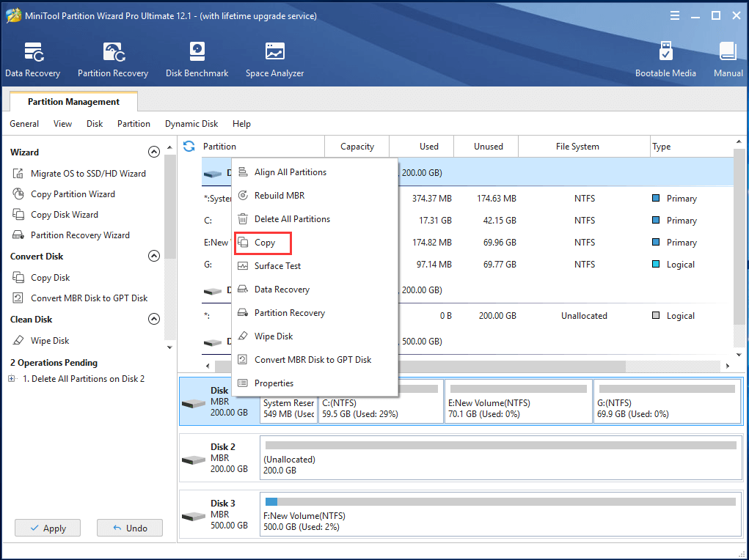The width and height of the screenshot is (749, 560).
Task: Click the Partition Management tab
Action: (x=73, y=102)
